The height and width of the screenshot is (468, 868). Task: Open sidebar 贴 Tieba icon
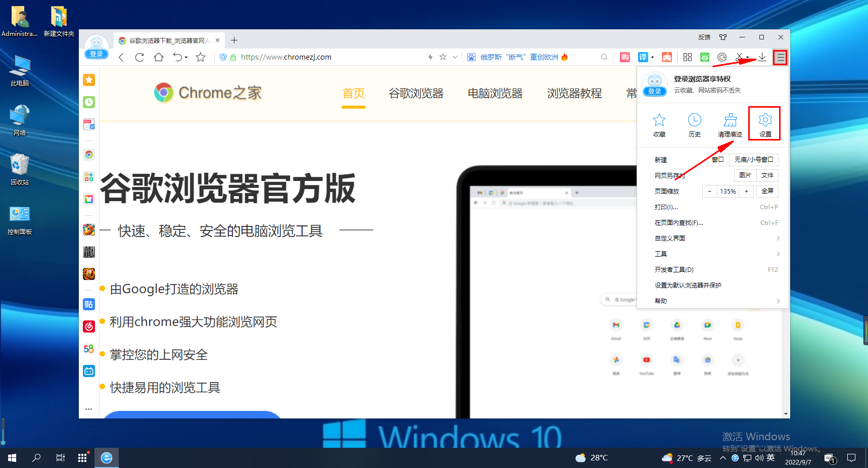click(x=89, y=304)
